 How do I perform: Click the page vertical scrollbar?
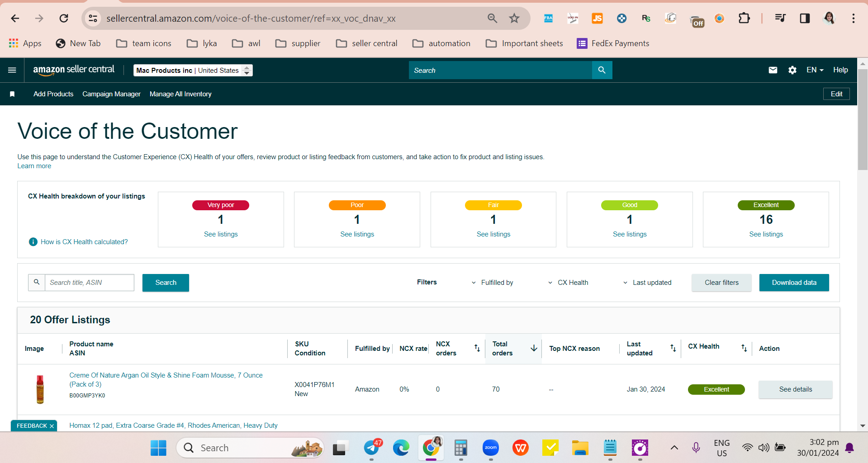[x=863, y=120]
